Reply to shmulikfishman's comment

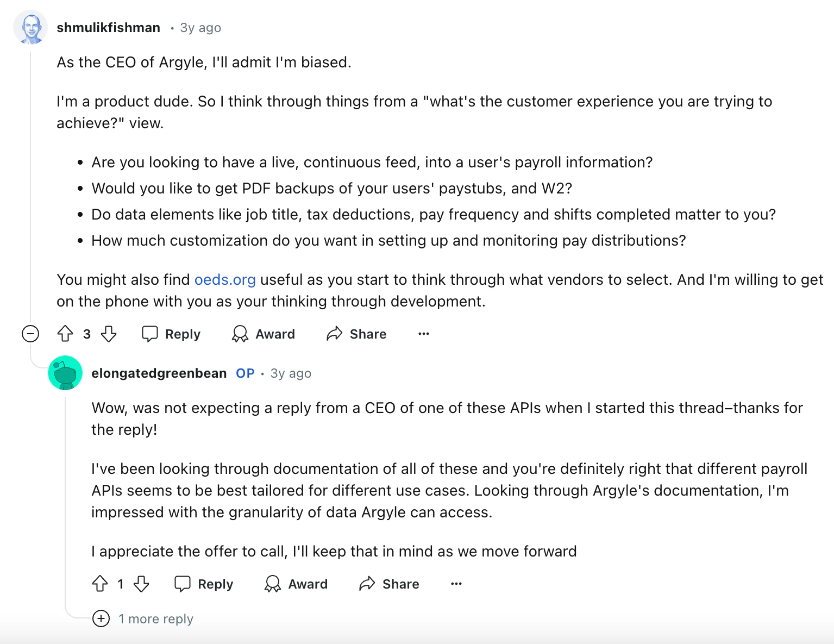171,334
